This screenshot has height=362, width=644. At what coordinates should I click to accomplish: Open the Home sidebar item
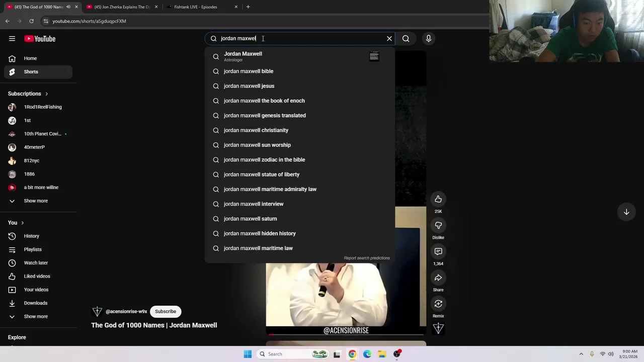(x=38, y=58)
